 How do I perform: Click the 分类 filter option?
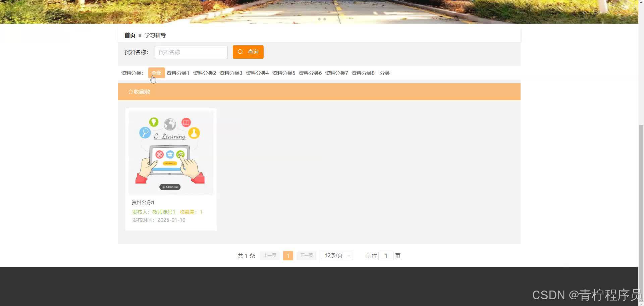[x=384, y=73]
